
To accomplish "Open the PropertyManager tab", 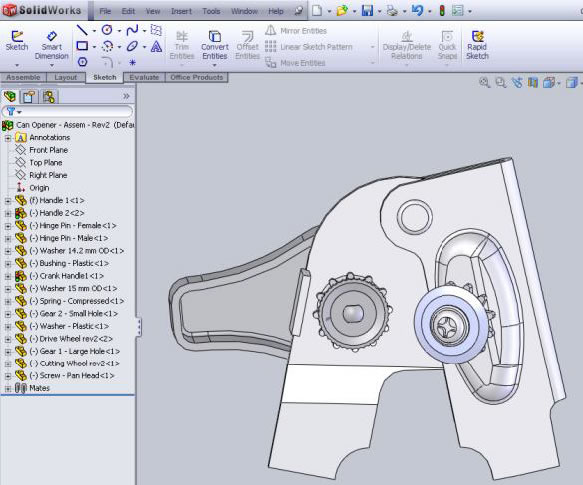I will point(29,97).
